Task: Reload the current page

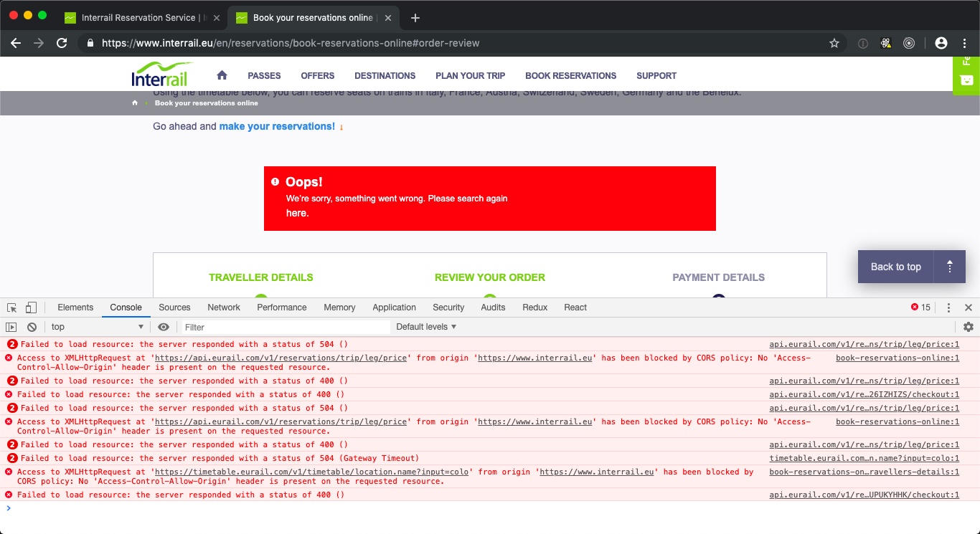Action: [62, 43]
